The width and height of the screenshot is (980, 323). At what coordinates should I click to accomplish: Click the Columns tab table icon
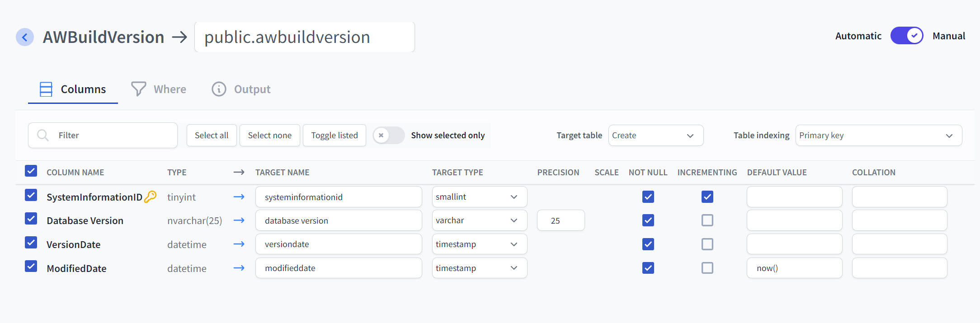coord(46,89)
